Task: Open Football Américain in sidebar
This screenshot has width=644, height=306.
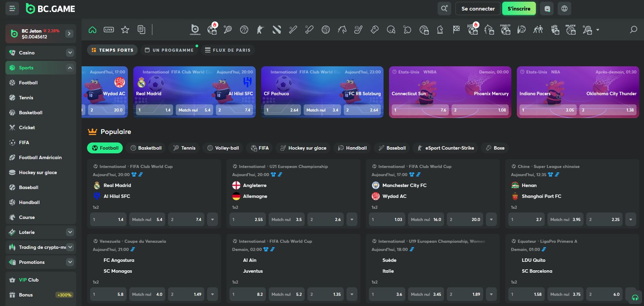Action: [41, 157]
